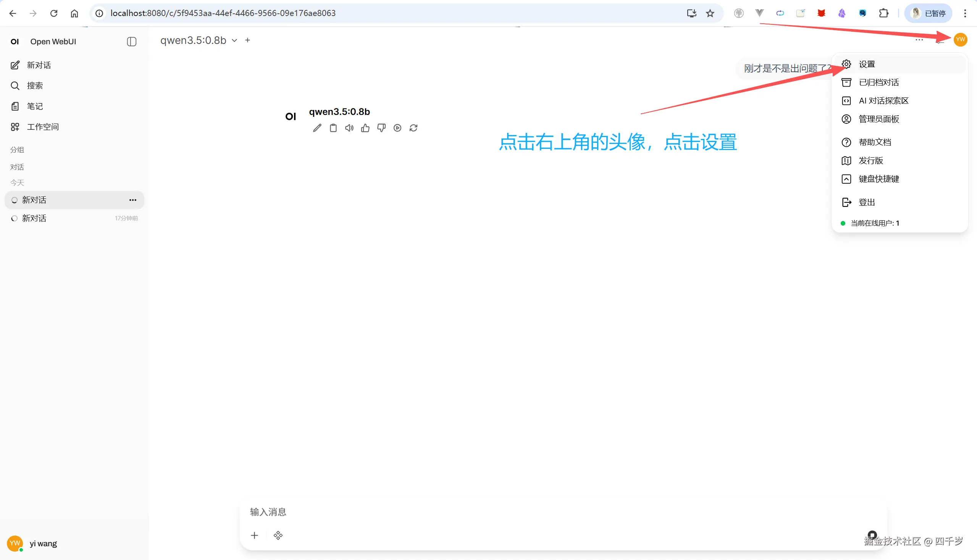The height and width of the screenshot is (560, 977).
Task: Click the edit pencil icon under the reply
Action: click(x=317, y=127)
